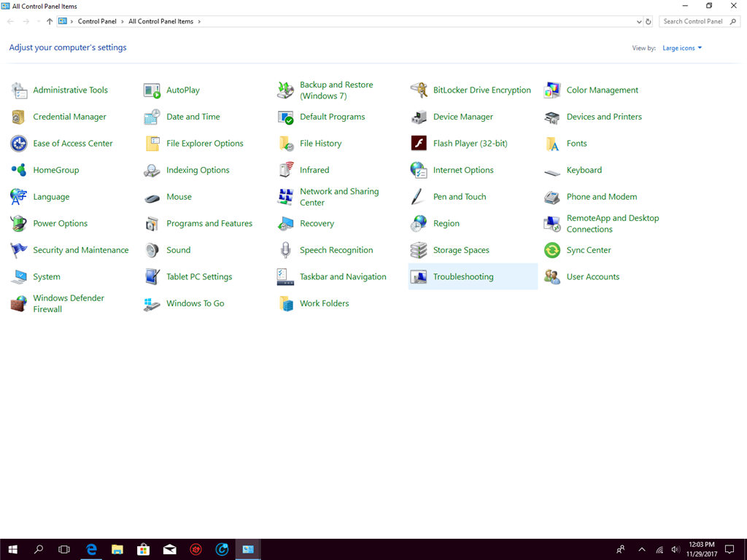Expand the address bar history dropdown arrow
This screenshot has height=560, width=747.
(639, 22)
